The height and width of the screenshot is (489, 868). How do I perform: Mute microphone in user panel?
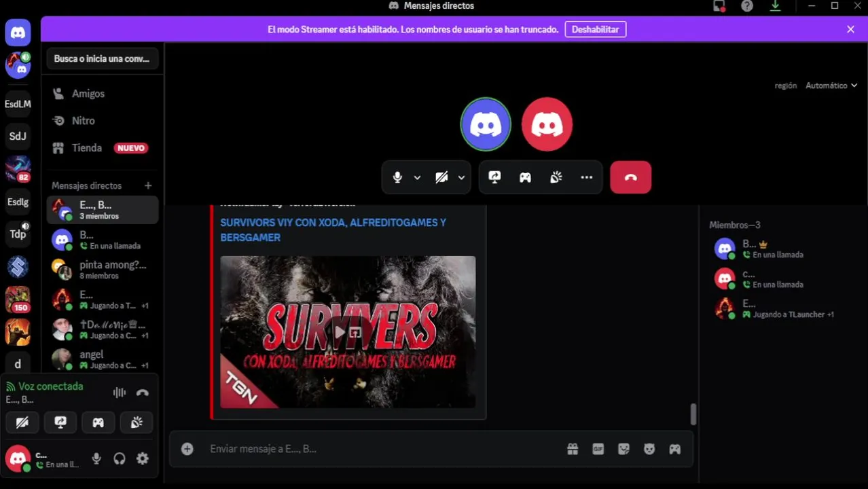coord(96,458)
